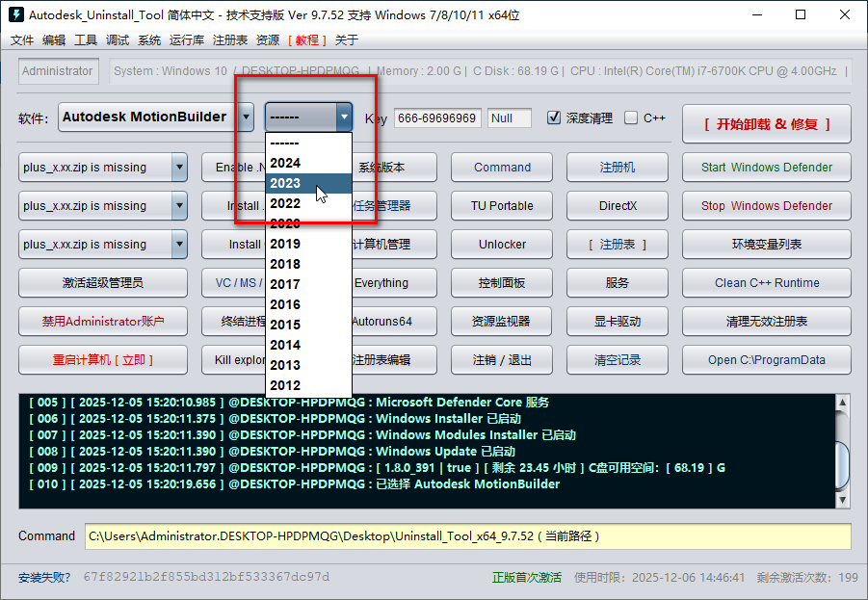Open the 运行库 menu
The height and width of the screenshot is (600, 868).
pyautogui.click(x=187, y=39)
